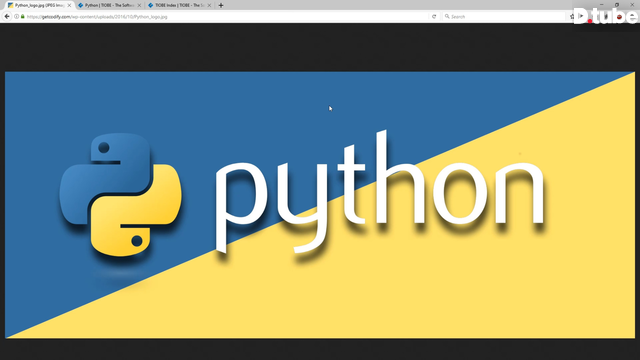
Task: Close the Python_logo.jpg tab
Action: point(69,5)
